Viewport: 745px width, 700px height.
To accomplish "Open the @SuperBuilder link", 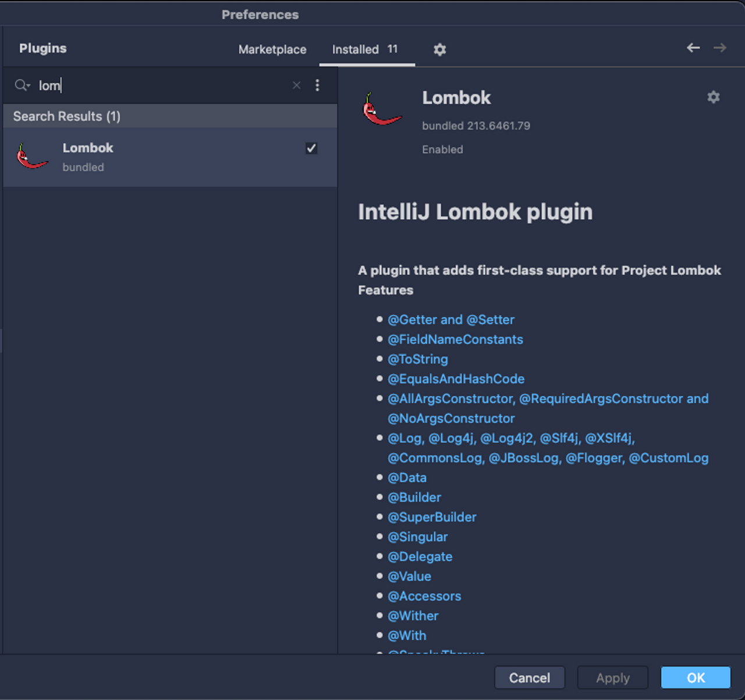I will point(432,517).
